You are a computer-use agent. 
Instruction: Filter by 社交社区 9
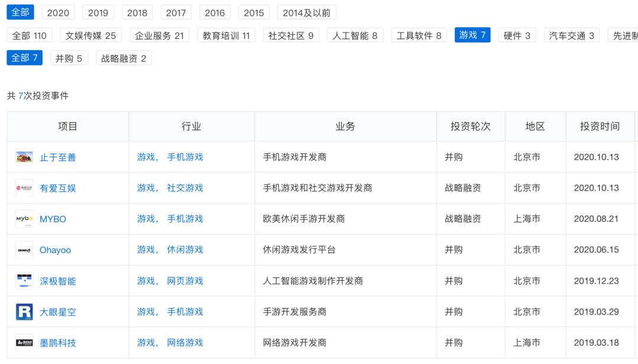tap(291, 36)
